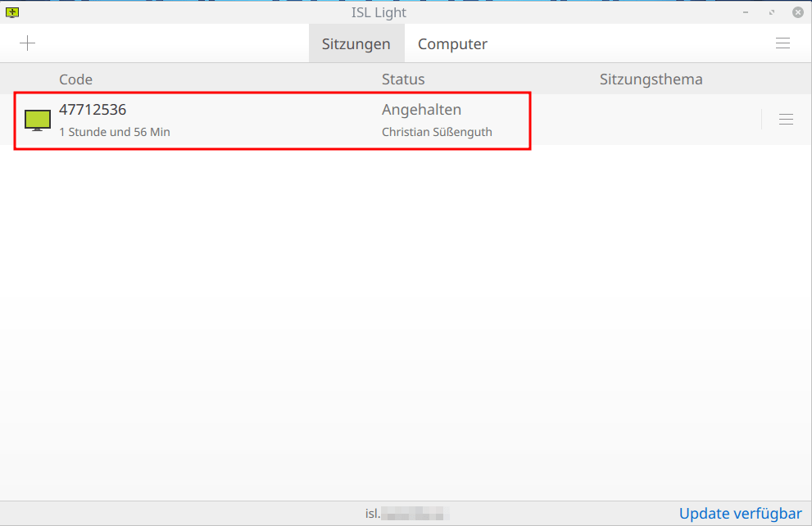Sort sessions by Status column header
The image size is (812, 526).
click(403, 79)
